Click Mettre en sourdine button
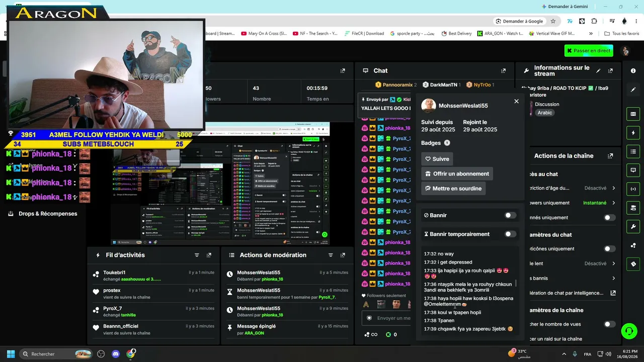 click(x=453, y=188)
